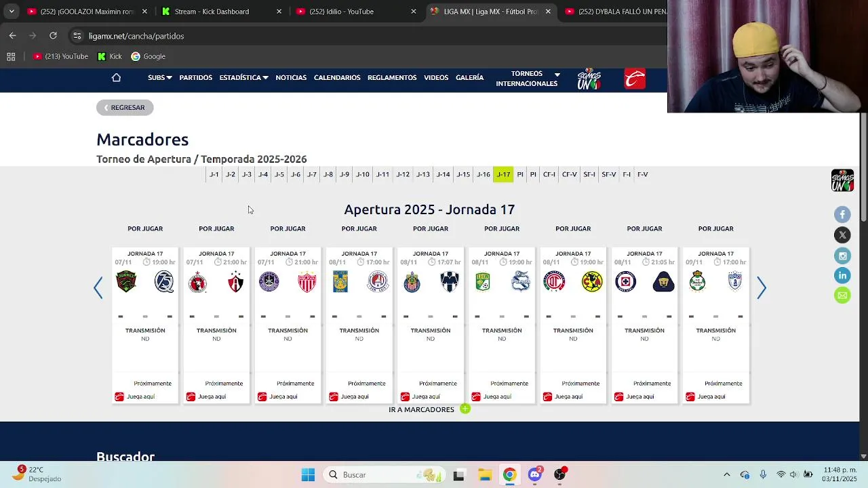The image size is (868, 488).
Task: Open Google bookmark
Action: click(x=149, y=56)
